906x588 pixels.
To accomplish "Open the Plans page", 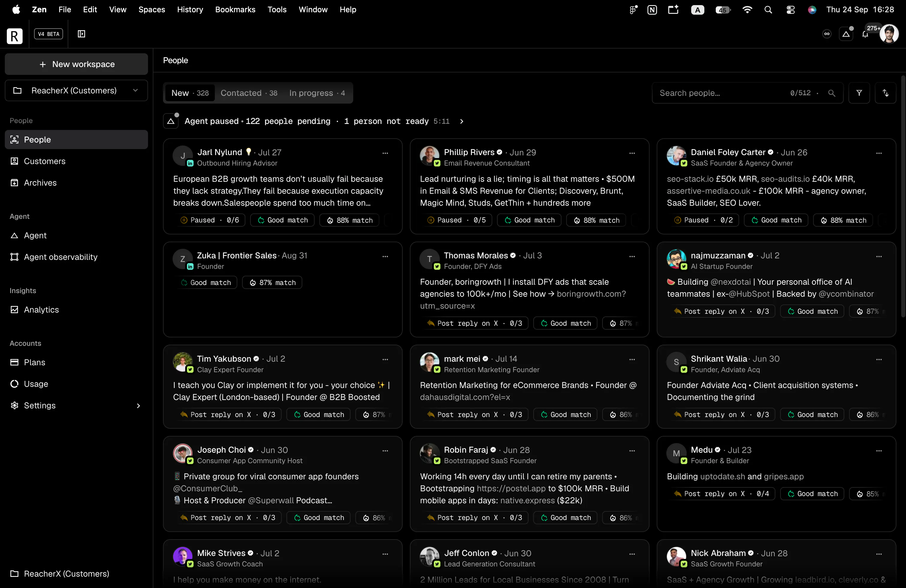I will [76, 362].
